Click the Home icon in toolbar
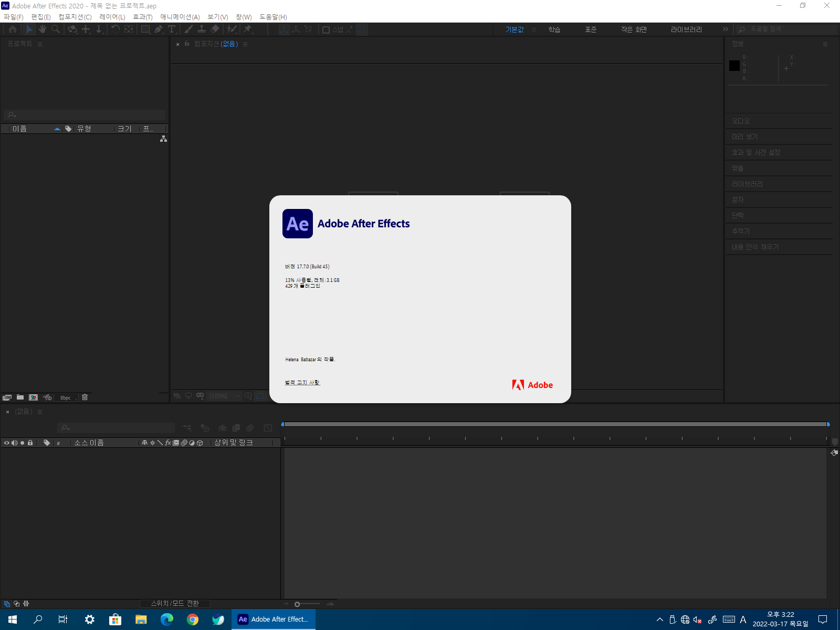The image size is (840, 630). tap(13, 29)
